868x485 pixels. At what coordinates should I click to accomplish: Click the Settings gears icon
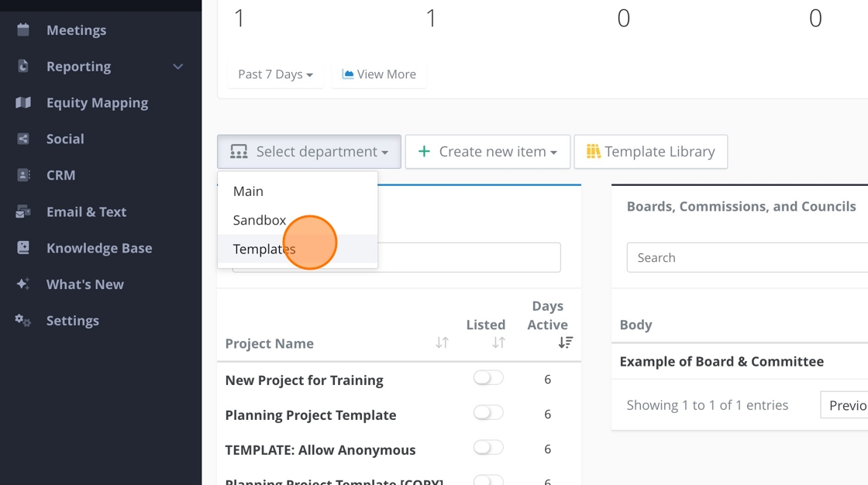pyautogui.click(x=23, y=321)
